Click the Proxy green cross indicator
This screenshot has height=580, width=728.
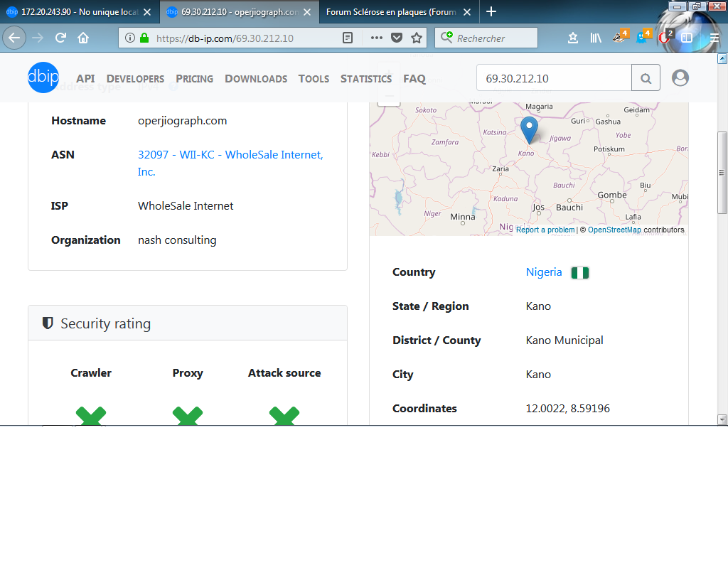click(x=188, y=415)
